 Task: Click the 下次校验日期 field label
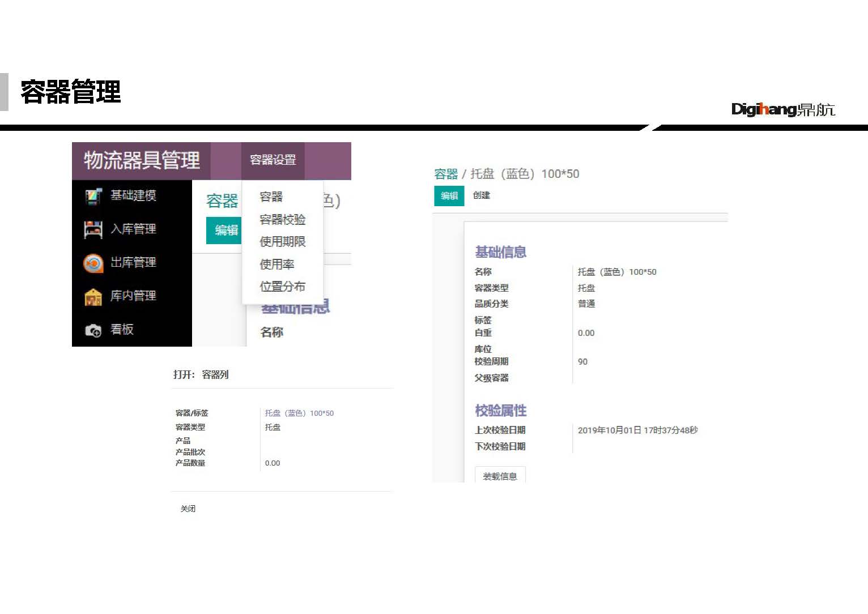(500, 446)
